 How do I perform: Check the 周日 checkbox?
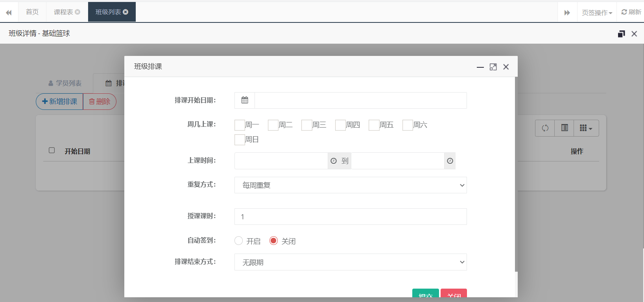pos(240,139)
